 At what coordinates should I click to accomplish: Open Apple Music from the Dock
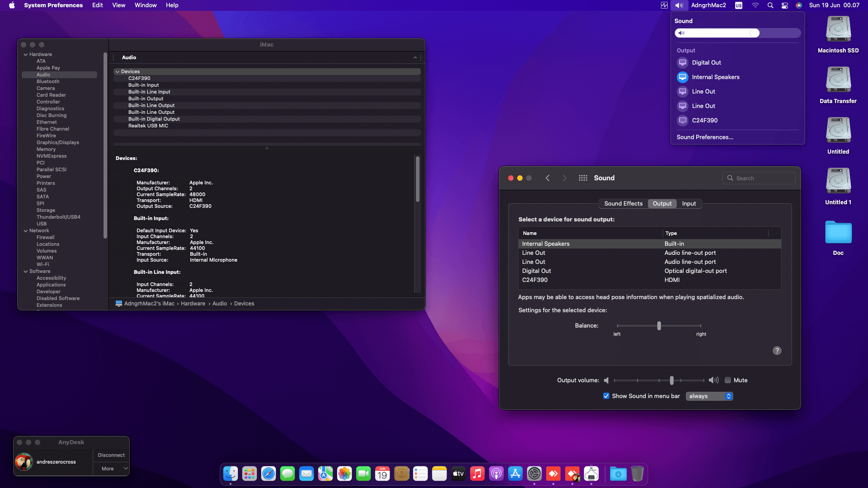477,474
